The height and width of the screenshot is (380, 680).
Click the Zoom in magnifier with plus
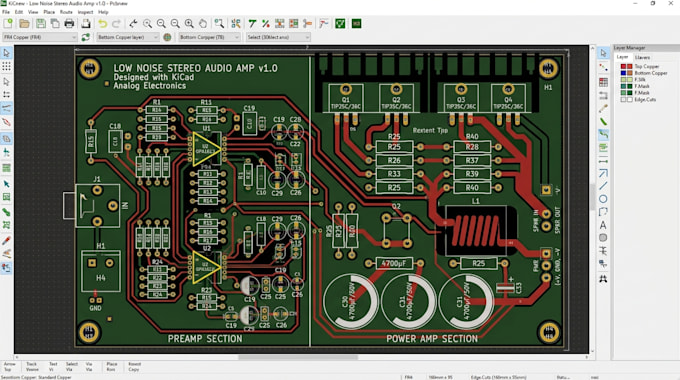pos(189,23)
